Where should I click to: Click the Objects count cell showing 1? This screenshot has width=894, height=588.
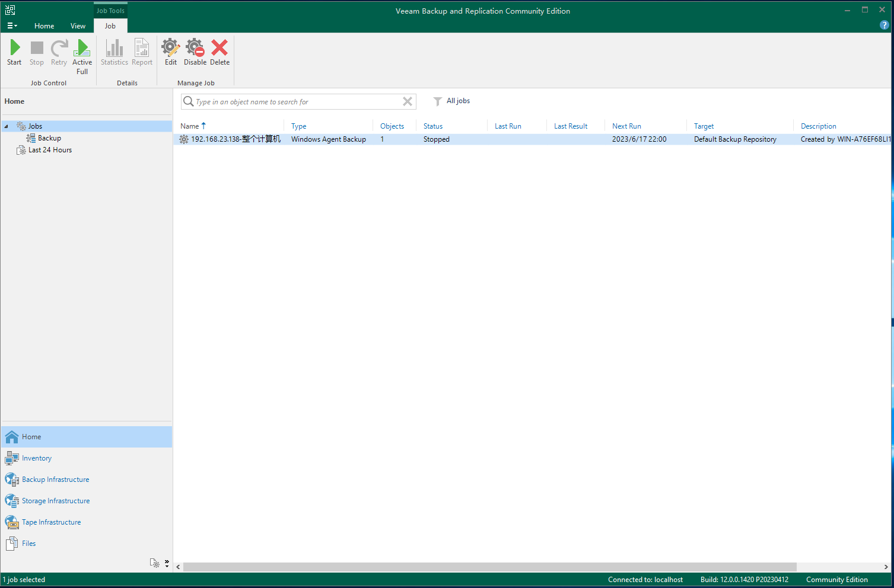click(x=382, y=139)
